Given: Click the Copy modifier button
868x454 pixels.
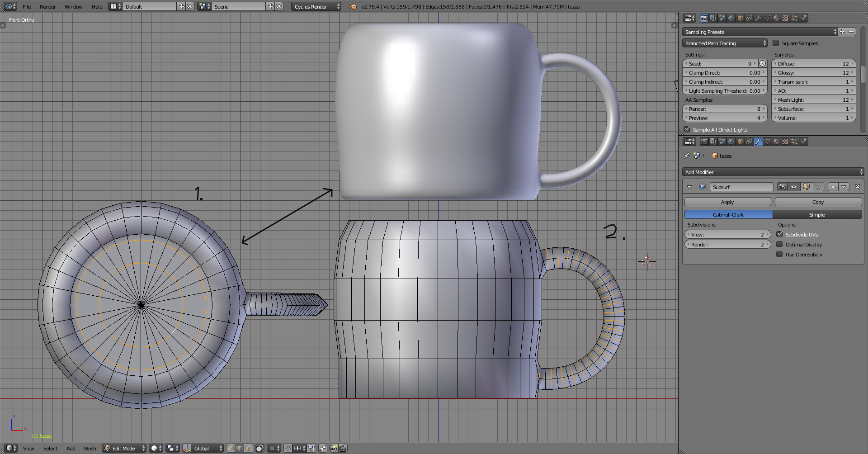Looking at the screenshot, I should click(818, 202).
